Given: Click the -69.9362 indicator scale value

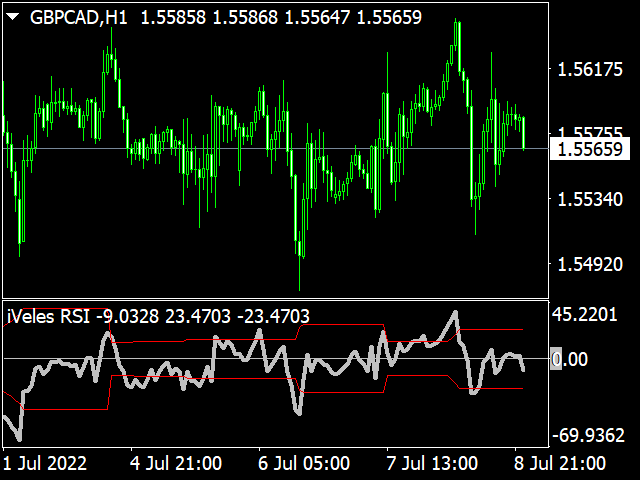Looking at the screenshot, I should [588, 436].
